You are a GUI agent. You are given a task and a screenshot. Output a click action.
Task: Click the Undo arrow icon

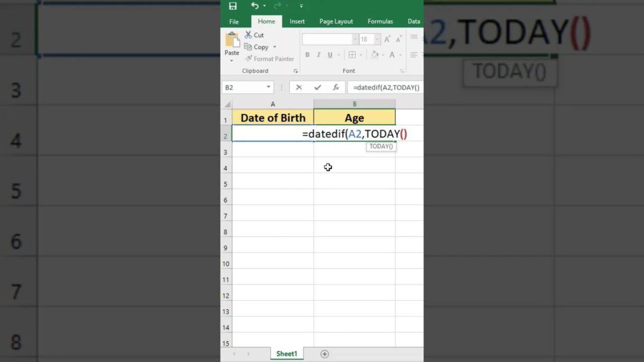(255, 6)
